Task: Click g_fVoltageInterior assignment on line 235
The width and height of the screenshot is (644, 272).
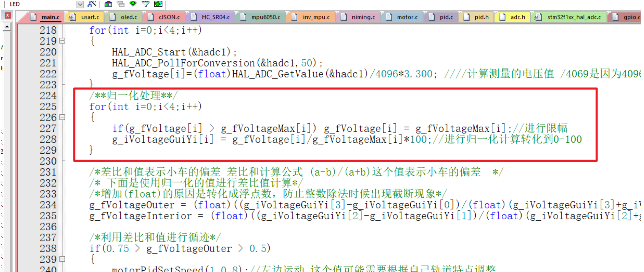Action: coord(365,216)
